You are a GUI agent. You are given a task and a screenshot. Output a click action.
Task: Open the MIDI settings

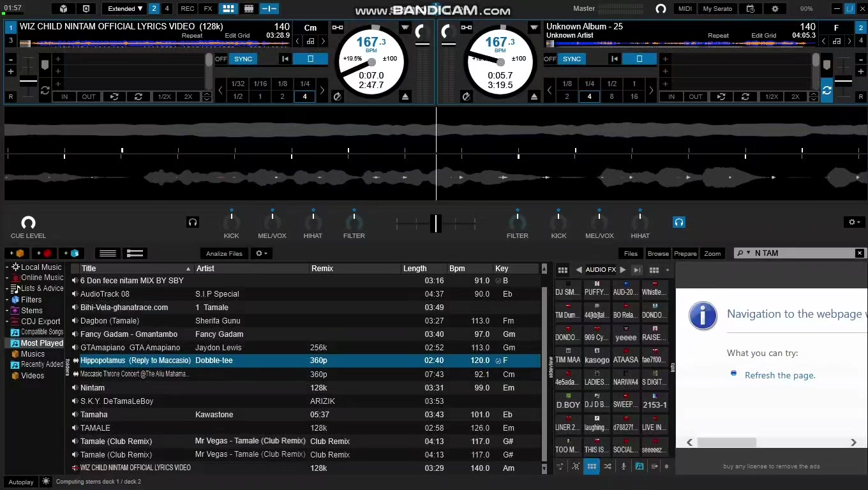click(x=685, y=9)
